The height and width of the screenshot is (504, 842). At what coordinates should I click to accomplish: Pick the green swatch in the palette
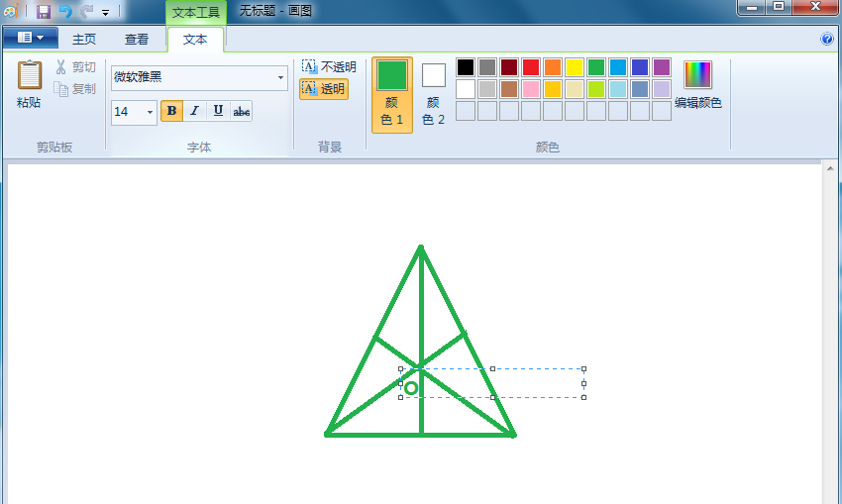pos(596,67)
